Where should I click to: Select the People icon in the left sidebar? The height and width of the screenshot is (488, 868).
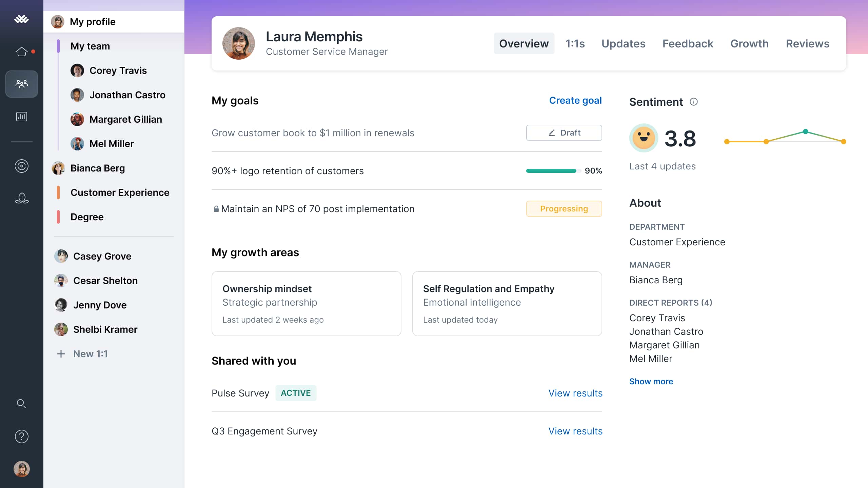click(21, 84)
